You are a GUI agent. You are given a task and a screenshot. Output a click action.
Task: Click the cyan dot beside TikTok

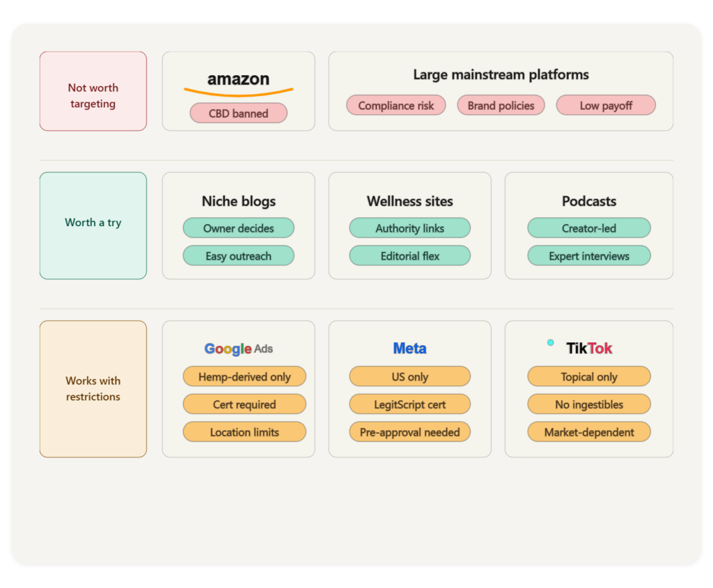coord(551,342)
